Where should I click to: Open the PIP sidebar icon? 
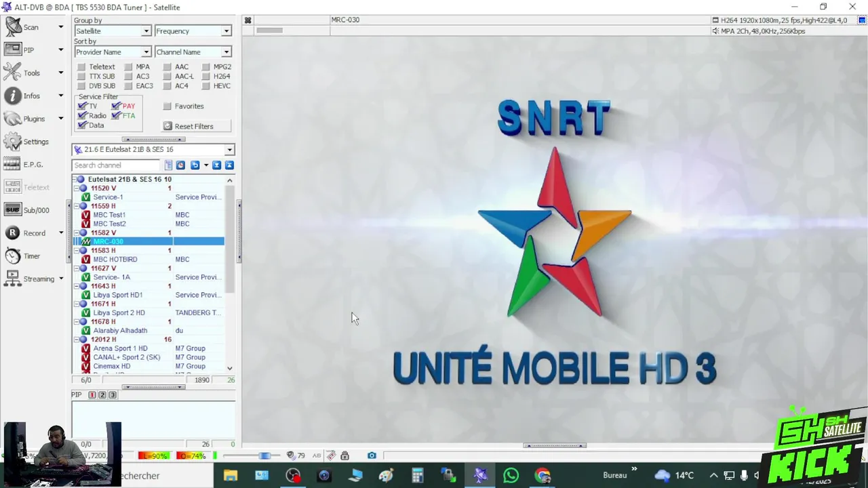point(13,49)
